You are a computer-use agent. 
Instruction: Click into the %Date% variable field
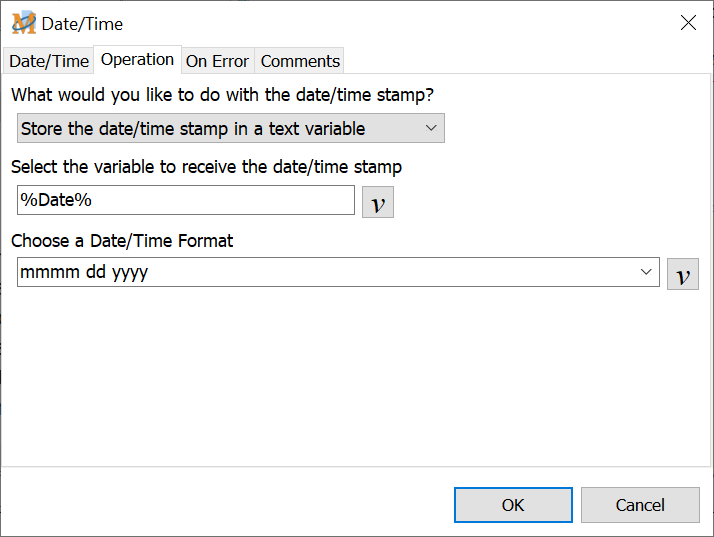(185, 200)
